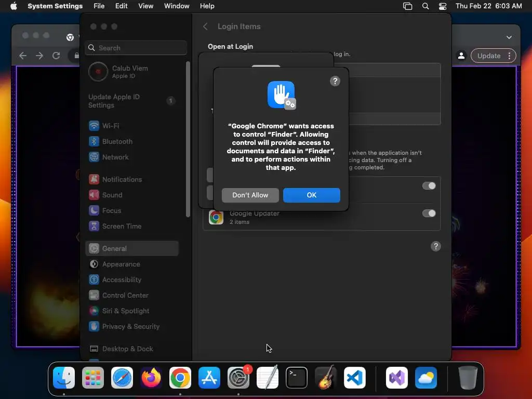Select Desktop & Dock in the sidebar

[x=131, y=349]
